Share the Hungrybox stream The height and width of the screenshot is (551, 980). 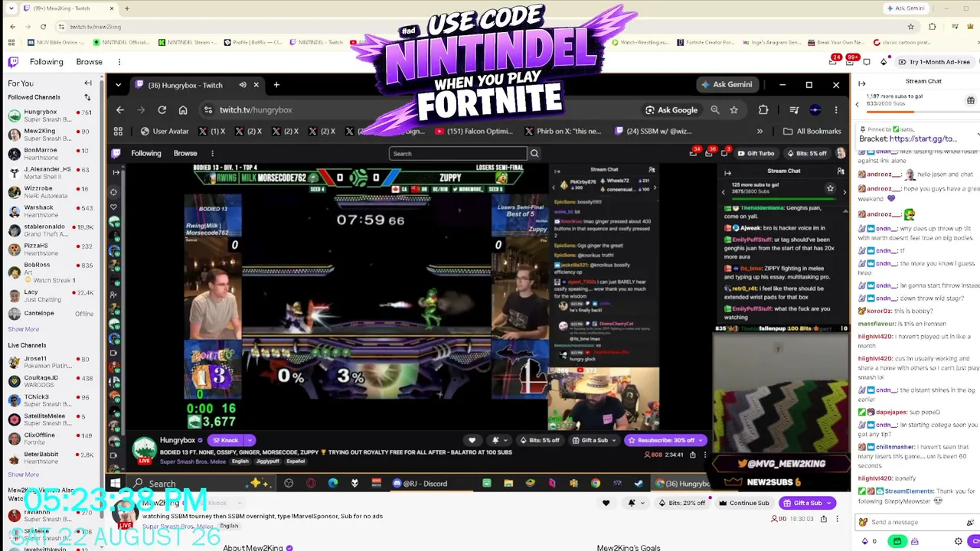[693, 455]
